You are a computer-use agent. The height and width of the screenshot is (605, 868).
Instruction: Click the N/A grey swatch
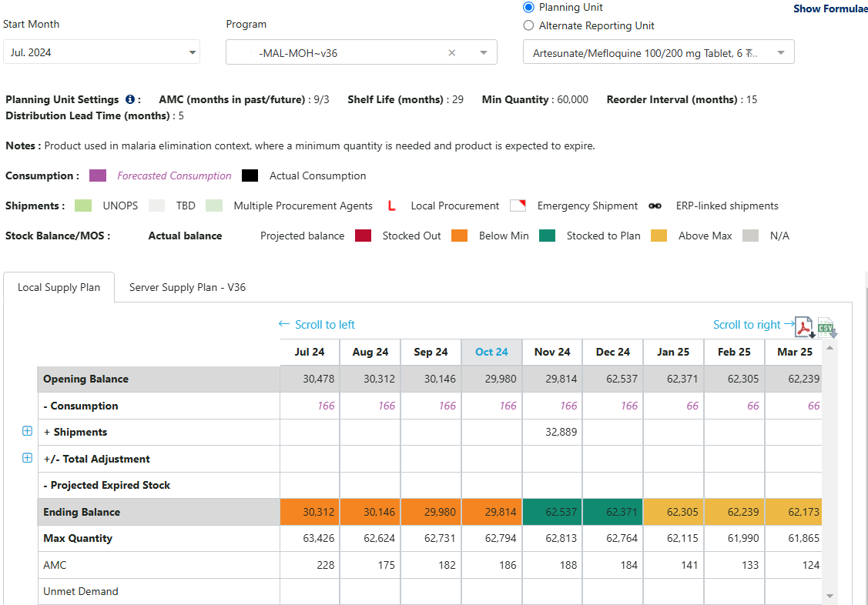[751, 236]
